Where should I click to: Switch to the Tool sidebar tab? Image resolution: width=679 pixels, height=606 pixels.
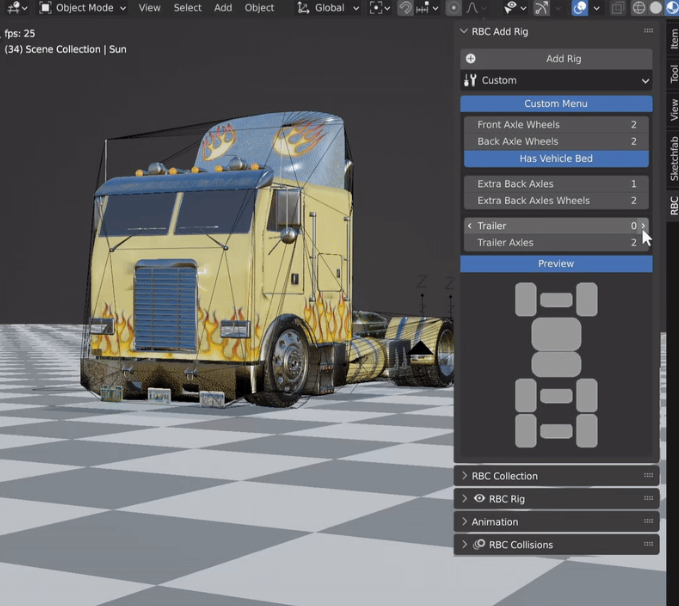click(674, 74)
